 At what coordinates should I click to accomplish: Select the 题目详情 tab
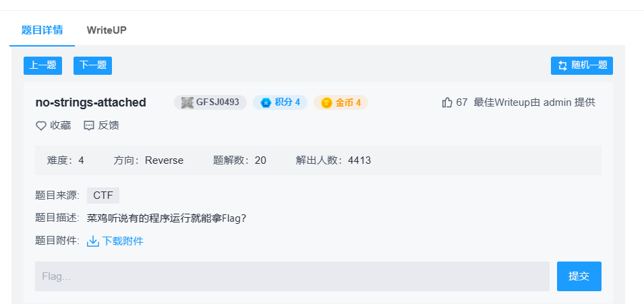click(x=42, y=30)
